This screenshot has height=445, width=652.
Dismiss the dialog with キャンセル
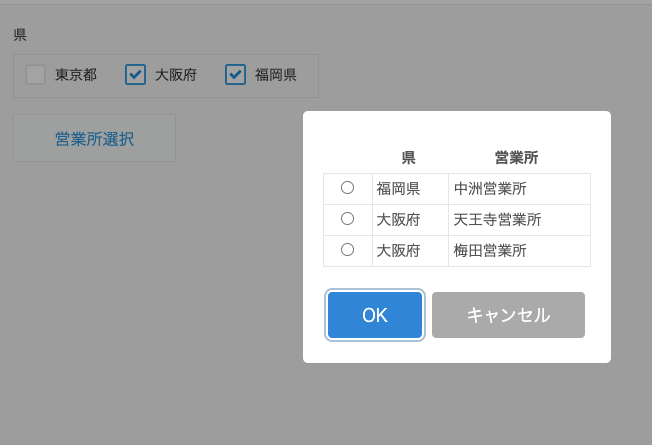coord(508,315)
